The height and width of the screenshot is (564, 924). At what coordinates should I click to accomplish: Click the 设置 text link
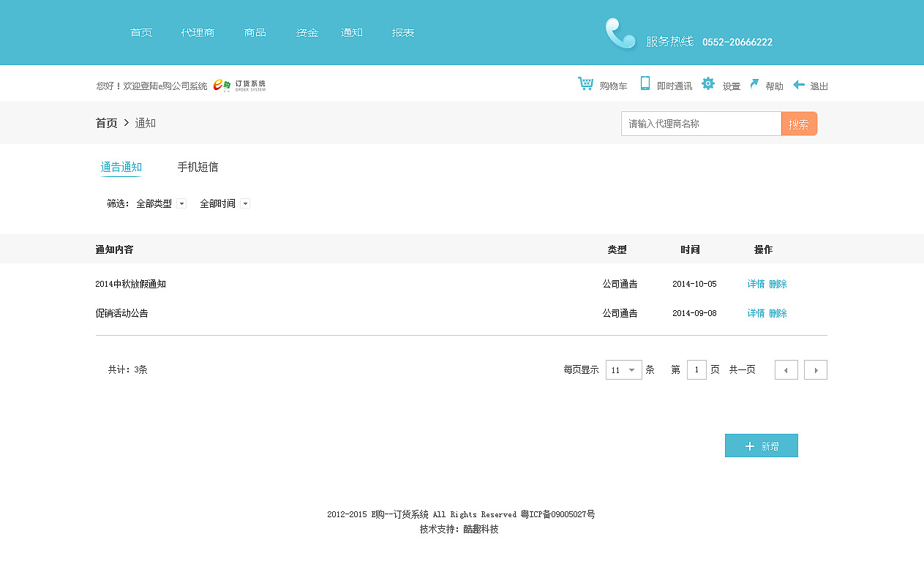pyautogui.click(x=732, y=86)
